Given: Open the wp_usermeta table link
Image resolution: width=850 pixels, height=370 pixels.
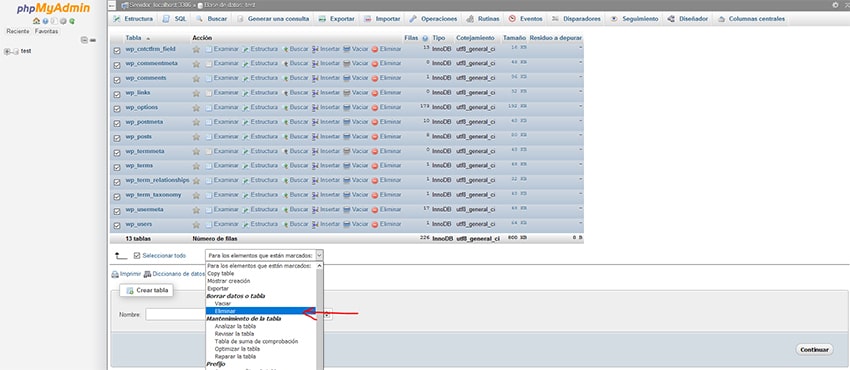Looking at the screenshot, I should pos(145,209).
